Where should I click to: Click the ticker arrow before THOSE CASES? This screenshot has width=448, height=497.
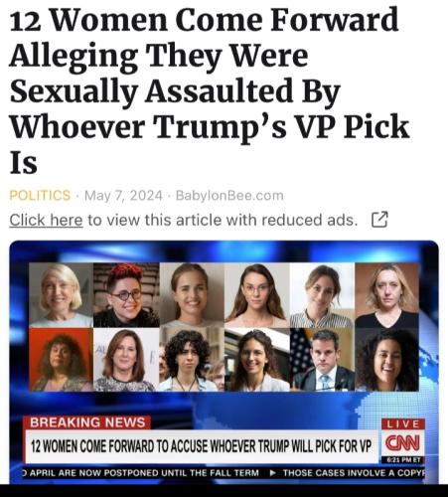273,473
